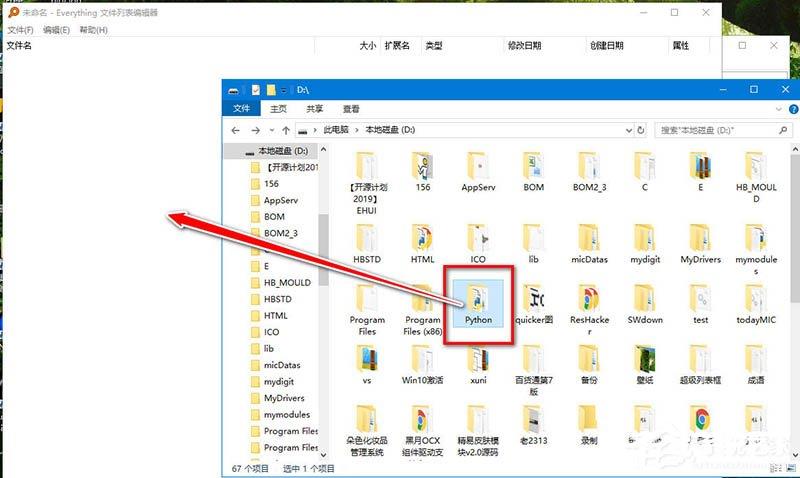Open 编辑(E) menu in Everything window
Image resolution: width=800 pixels, height=478 pixels.
pos(56,30)
